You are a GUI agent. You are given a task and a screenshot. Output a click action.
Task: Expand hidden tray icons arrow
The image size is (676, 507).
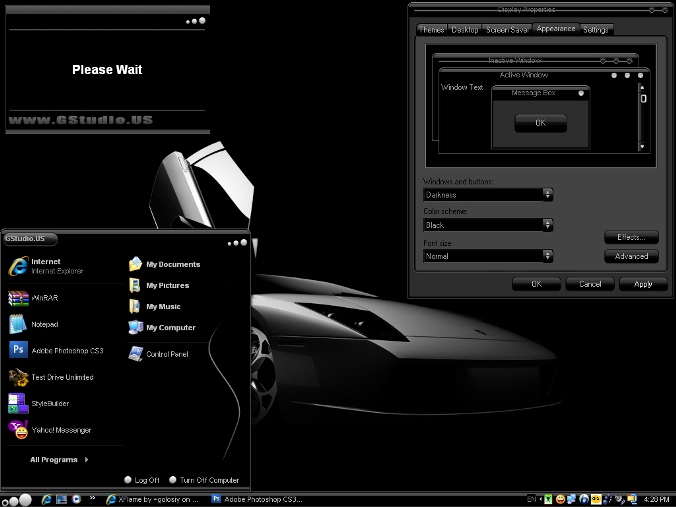(541, 499)
